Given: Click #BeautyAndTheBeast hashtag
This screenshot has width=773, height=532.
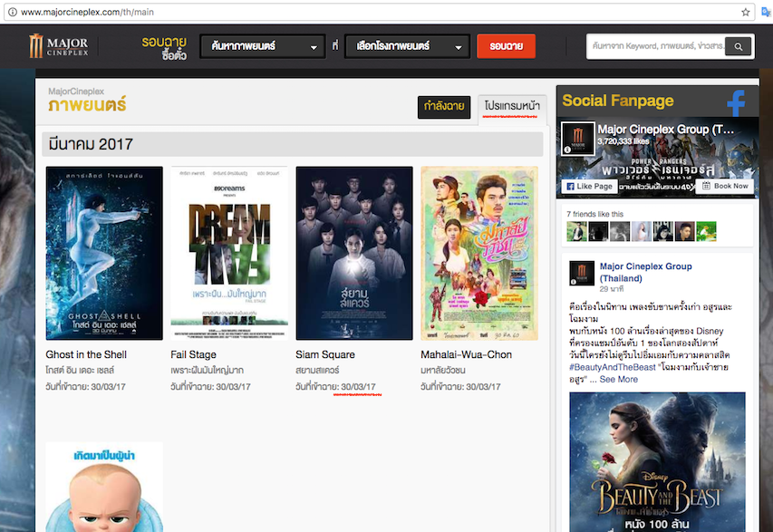Looking at the screenshot, I should tap(613, 367).
